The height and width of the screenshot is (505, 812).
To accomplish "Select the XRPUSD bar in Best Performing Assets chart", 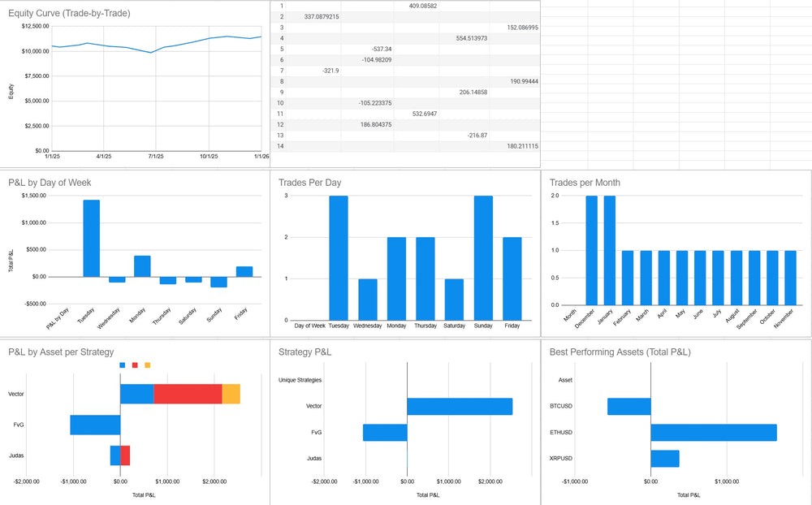I will click(x=664, y=458).
